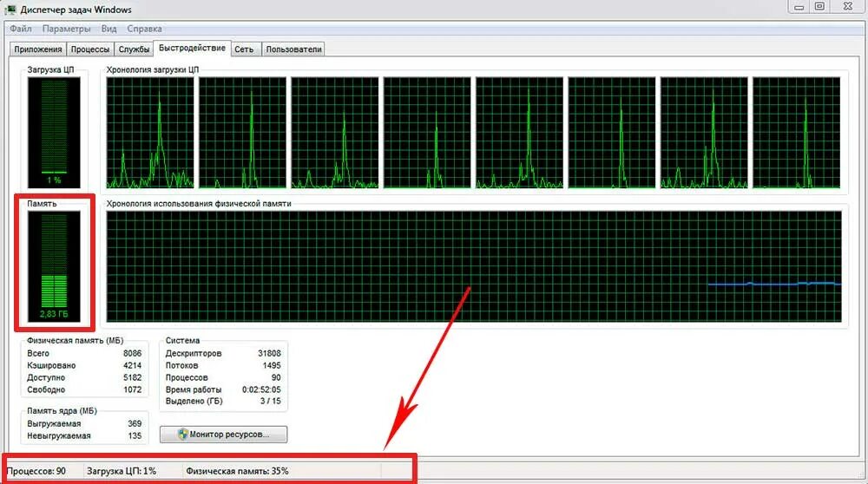
Task: Click the Доступно value 5182
Action: [132, 377]
